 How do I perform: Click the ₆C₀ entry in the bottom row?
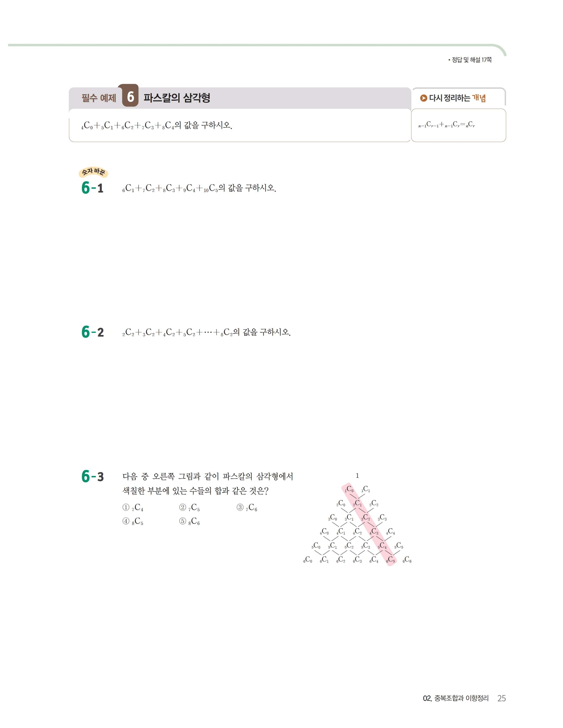tap(308, 560)
